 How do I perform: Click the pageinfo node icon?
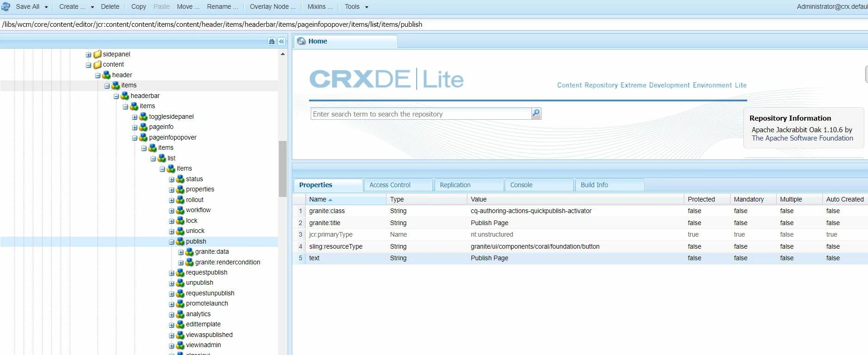tap(144, 127)
